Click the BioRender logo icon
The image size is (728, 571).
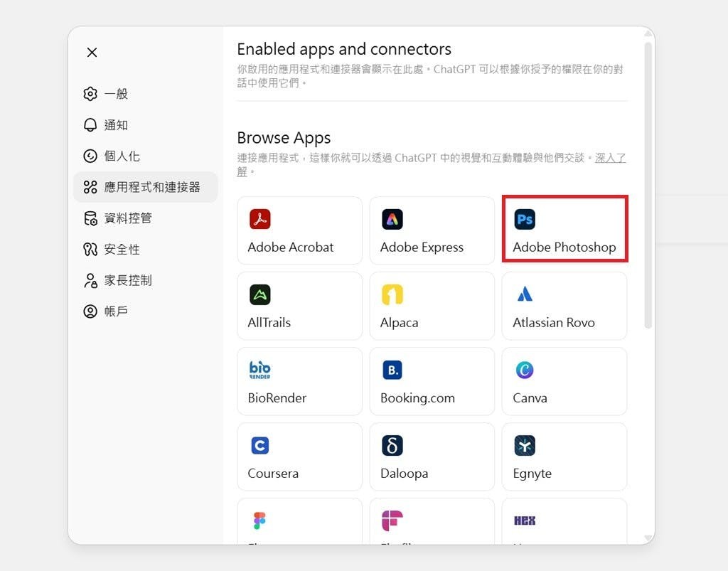[x=260, y=370]
